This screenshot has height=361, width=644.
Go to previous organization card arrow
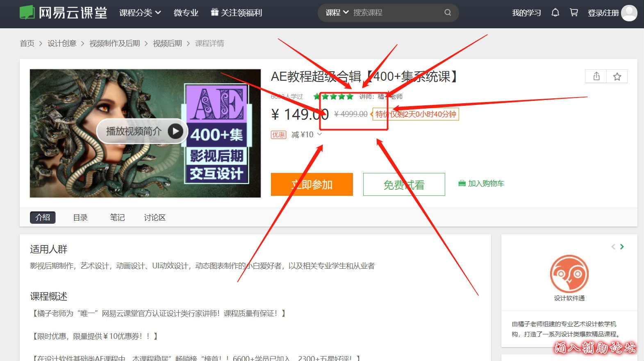pyautogui.click(x=613, y=247)
